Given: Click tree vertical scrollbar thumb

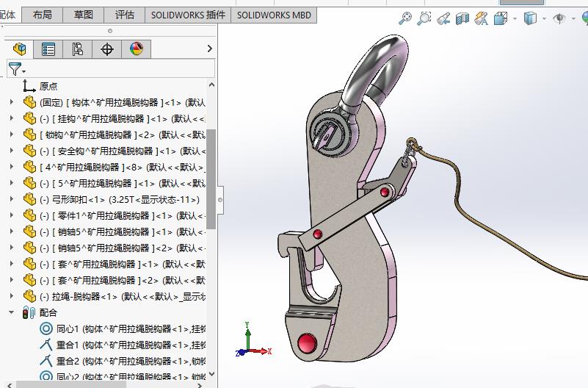Looking at the screenshot, I should [211, 179].
